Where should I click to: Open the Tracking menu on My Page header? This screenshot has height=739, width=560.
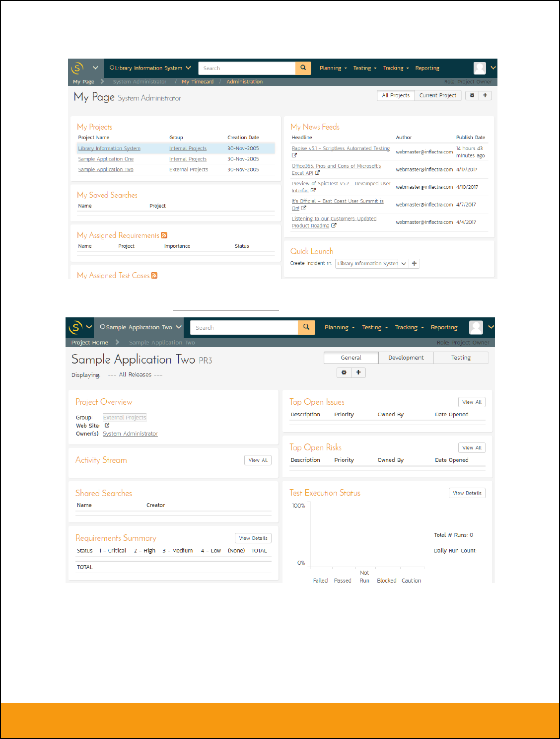(396, 68)
